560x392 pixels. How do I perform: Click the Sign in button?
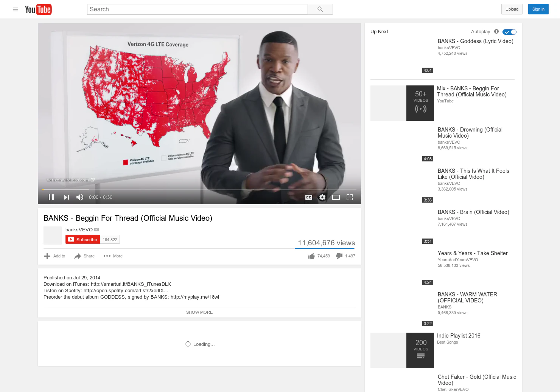pyautogui.click(x=538, y=9)
